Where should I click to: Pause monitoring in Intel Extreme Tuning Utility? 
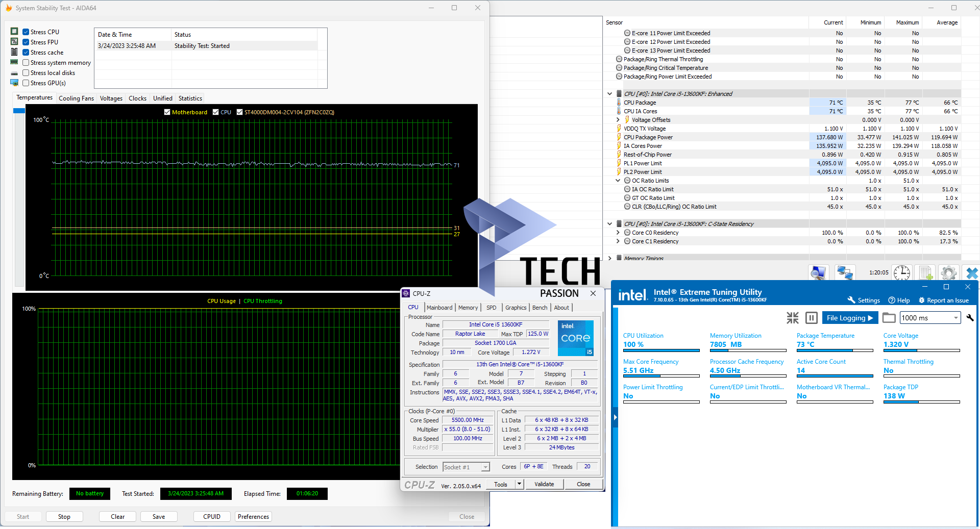[811, 318]
